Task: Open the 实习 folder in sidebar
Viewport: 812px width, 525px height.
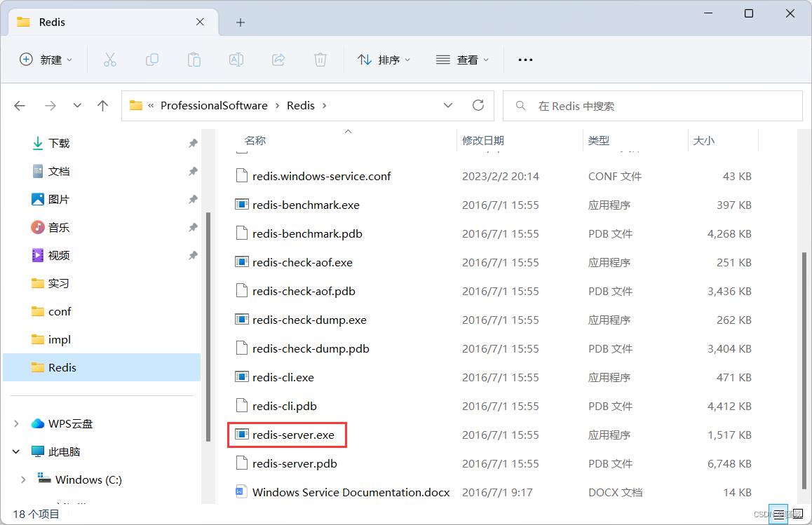Action: pyautogui.click(x=58, y=283)
